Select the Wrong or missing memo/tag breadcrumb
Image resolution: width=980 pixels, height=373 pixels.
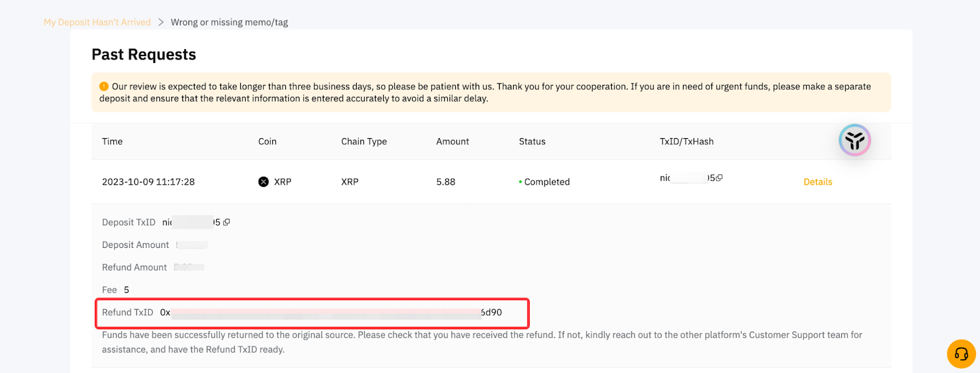tap(229, 22)
